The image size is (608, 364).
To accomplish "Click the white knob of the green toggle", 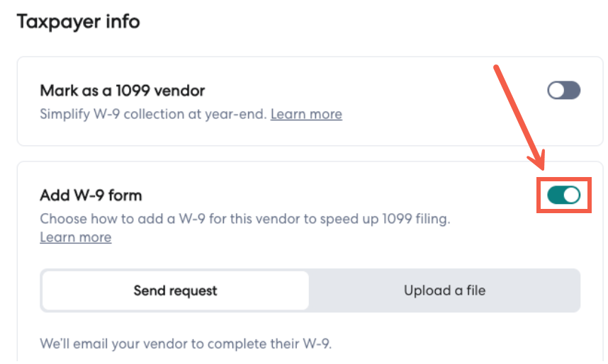I will coord(571,195).
